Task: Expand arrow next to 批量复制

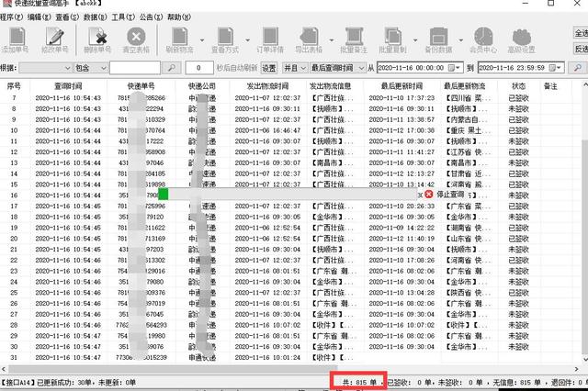Action: [415, 40]
